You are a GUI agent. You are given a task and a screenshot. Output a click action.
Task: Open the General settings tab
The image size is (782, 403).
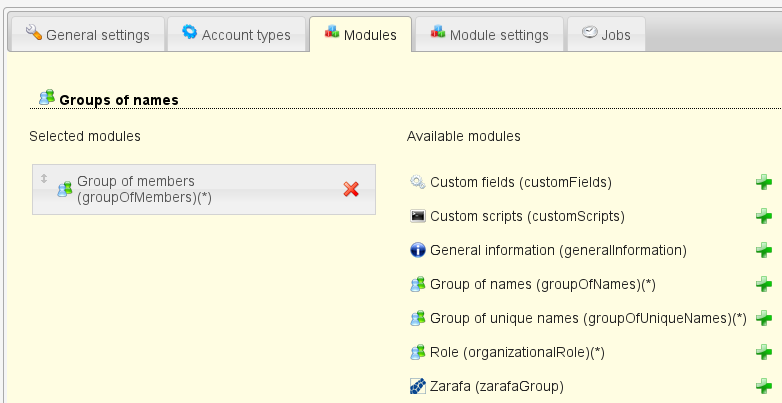(87, 35)
